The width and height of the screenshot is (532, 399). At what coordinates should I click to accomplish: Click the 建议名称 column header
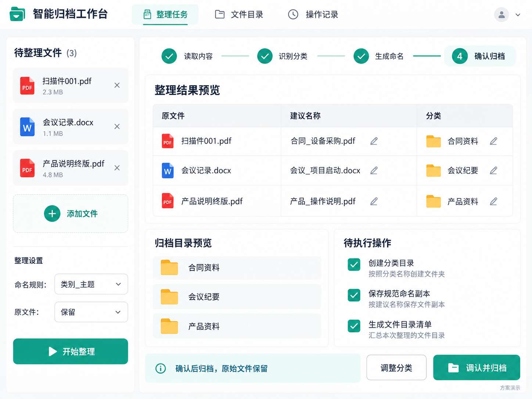tap(305, 116)
